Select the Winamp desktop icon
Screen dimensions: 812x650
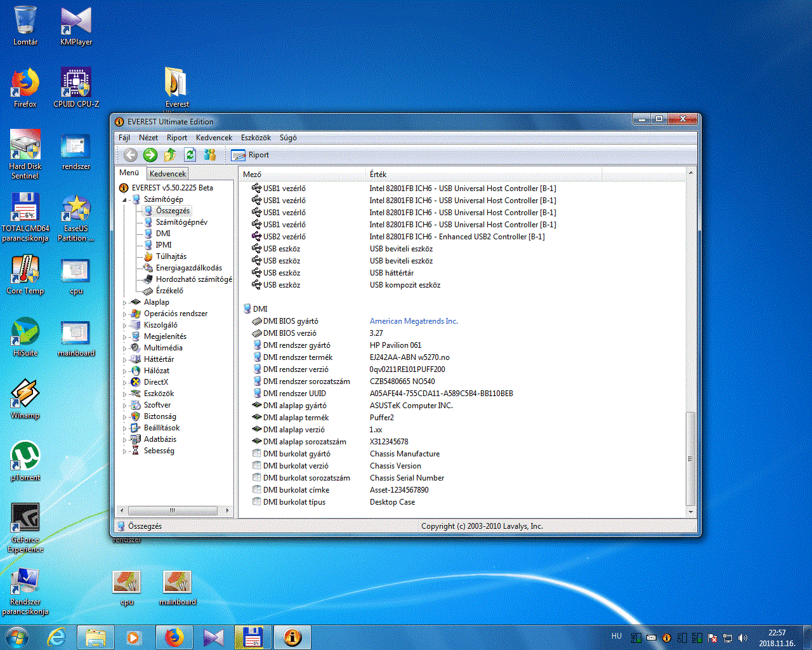(25, 399)
